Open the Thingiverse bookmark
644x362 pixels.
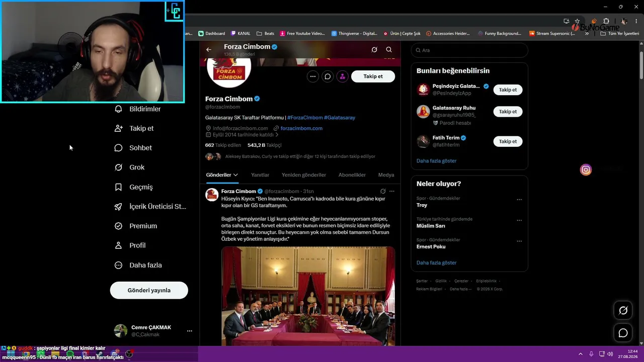pos(354,34)
